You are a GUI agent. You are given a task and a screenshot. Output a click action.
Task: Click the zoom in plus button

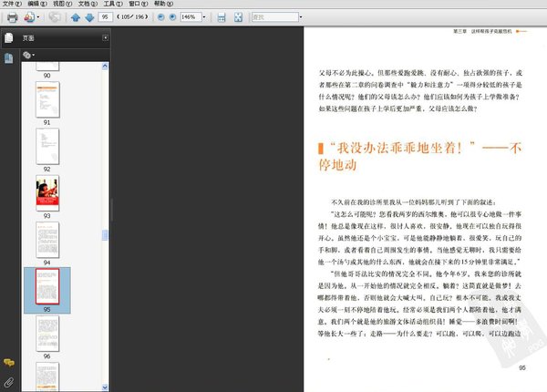(172, 16)
